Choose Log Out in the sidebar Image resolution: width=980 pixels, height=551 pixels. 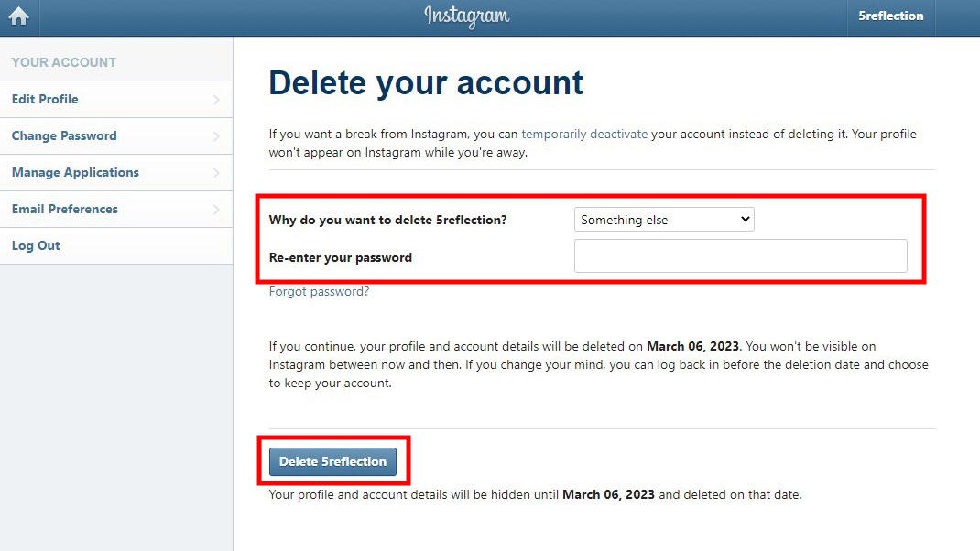36,245
